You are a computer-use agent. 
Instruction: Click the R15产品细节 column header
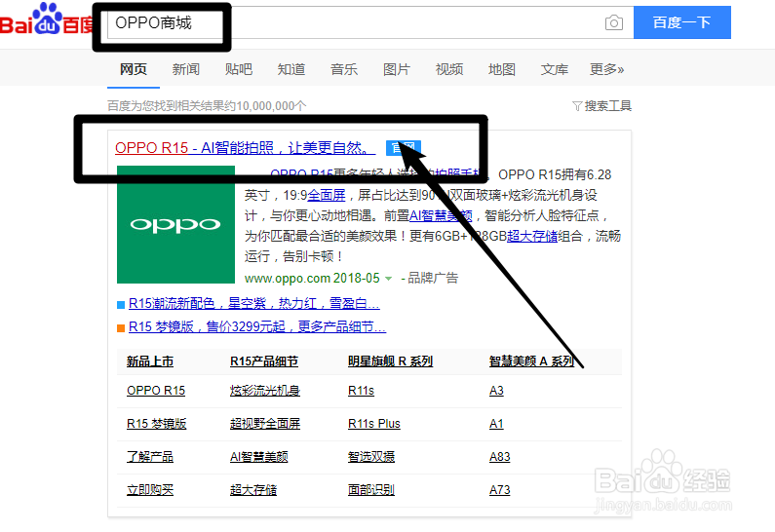click(264, 361)
